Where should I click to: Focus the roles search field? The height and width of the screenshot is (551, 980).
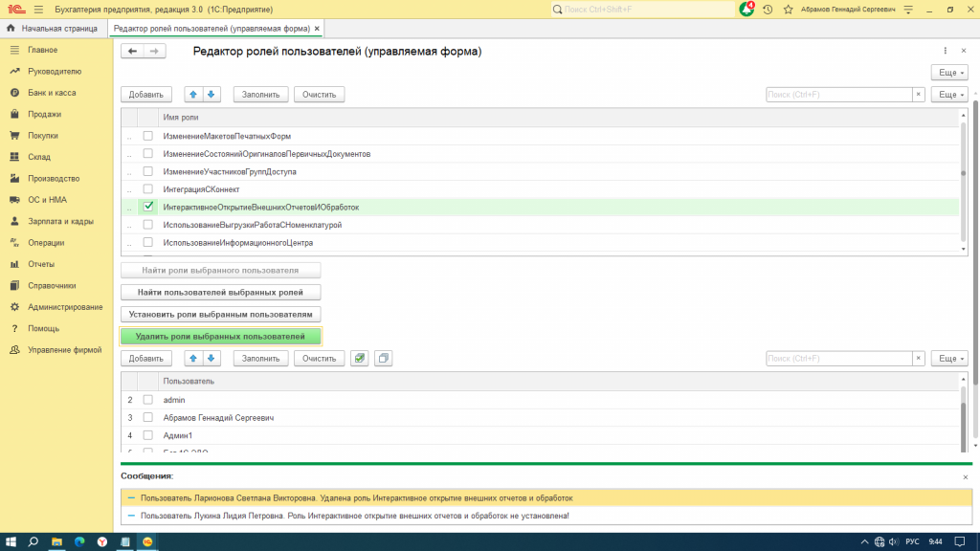[x=839, y=95]
